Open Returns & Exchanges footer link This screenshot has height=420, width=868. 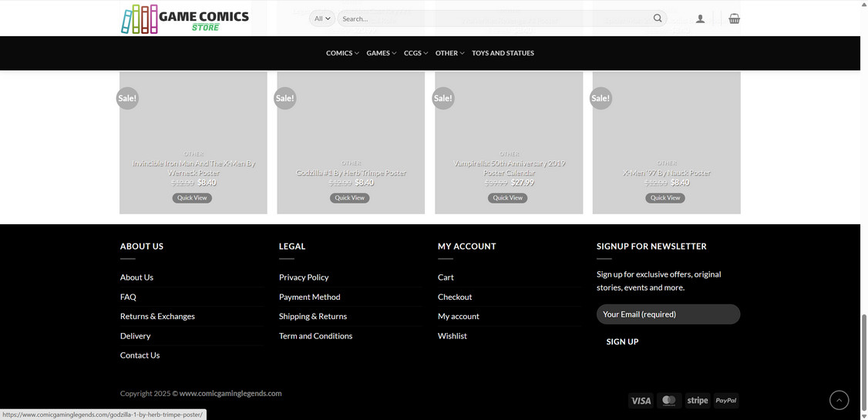point(157,317)
